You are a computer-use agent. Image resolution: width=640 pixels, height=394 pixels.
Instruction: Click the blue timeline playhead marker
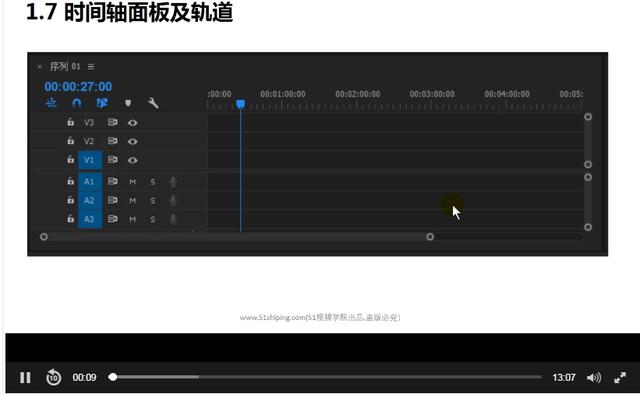pyautogui.click(x=240, y=105)
